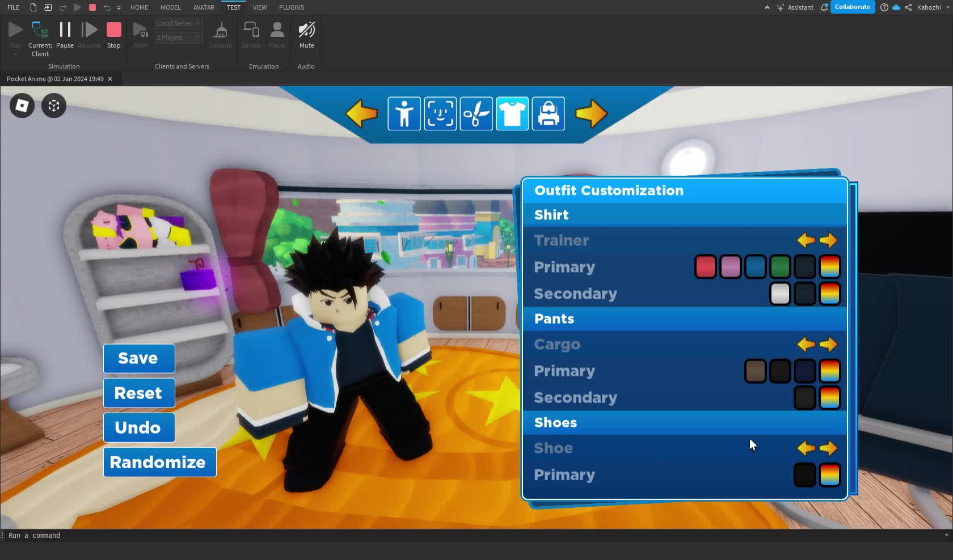
Task: Open the shirt outfit customization tab
Action: [x=512, y=113]
